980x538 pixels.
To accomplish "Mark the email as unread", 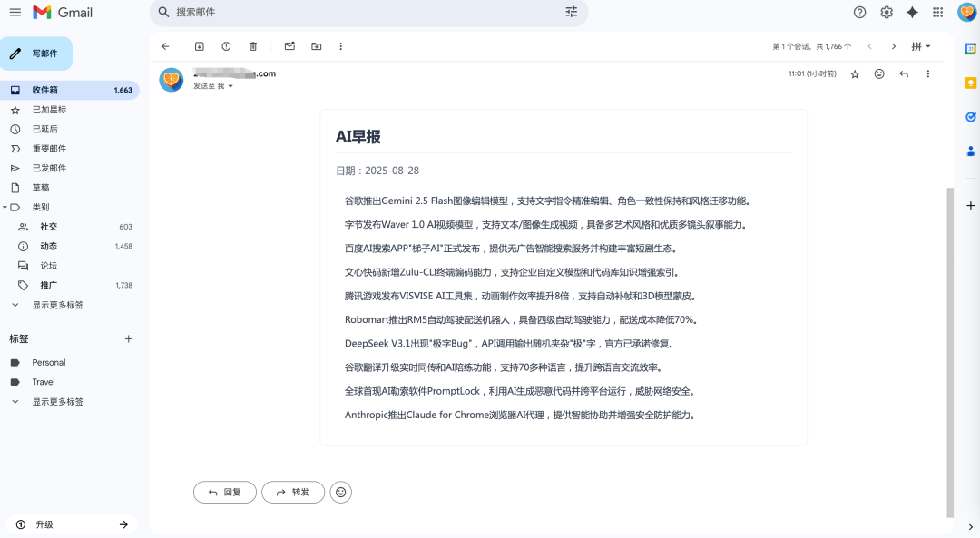I will click(x=289, y=46).
